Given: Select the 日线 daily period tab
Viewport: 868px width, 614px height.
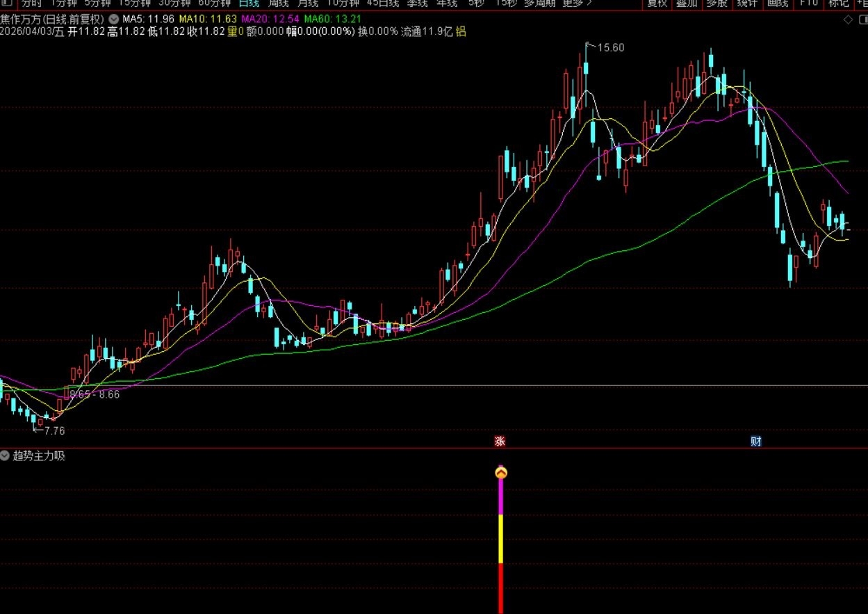Looking at the screenshot, I should 249,3.
